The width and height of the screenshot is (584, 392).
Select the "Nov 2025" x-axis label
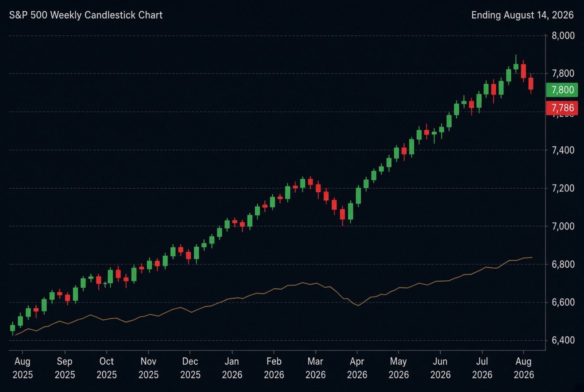tap(148, 368)
